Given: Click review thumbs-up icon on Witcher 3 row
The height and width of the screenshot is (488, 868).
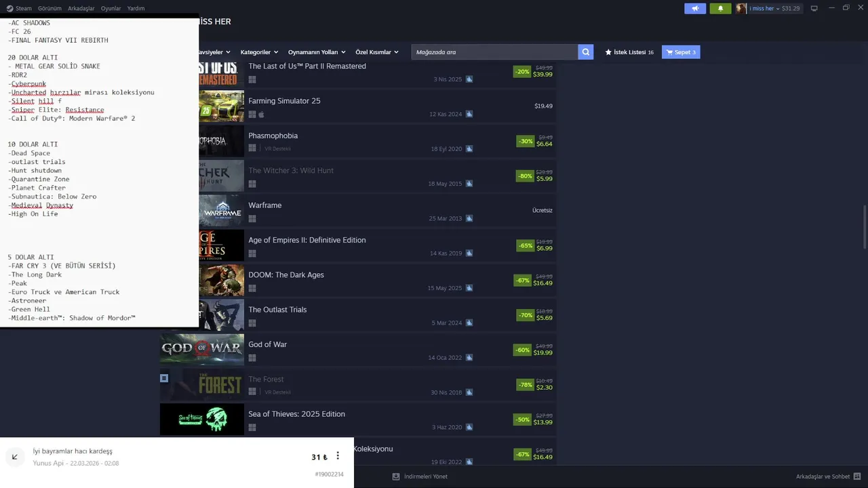Looking at the screenshot, I should tap(469, 184).
